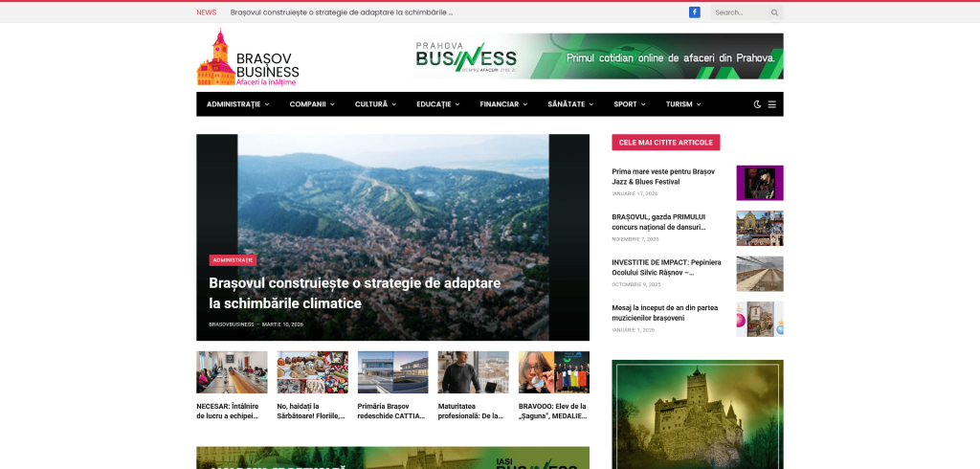The image size is (980, 469).
Task: Open Brașov Jazz & Blues Festival article
Action: pyautogui.click(x=664, y=176)
